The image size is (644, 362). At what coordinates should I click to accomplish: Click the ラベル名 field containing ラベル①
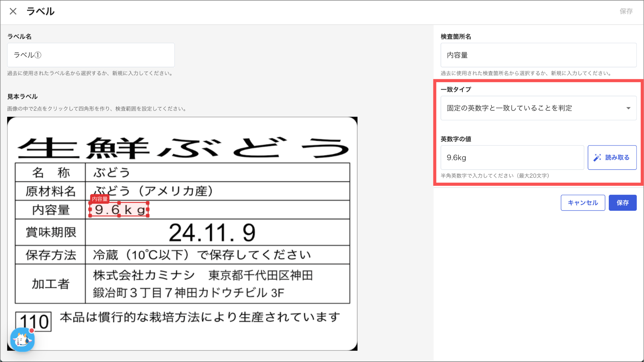[x=91, y=55]
